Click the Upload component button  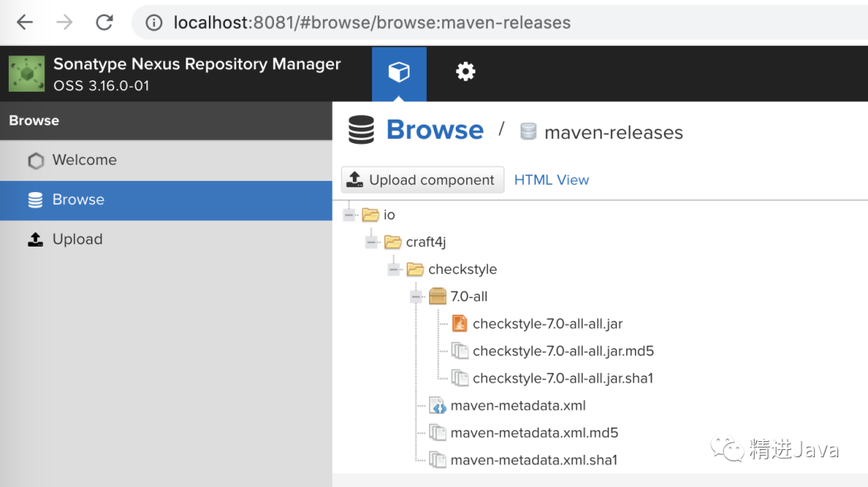coord(423,180)
